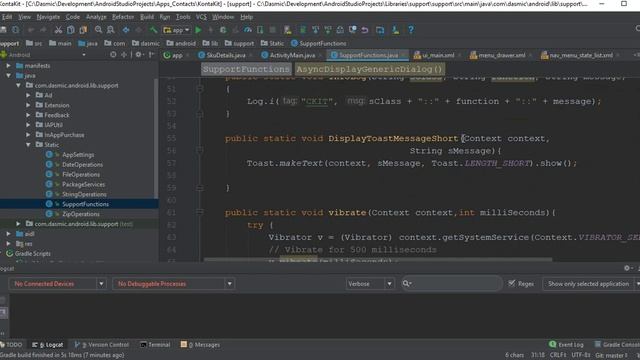Click the Find magnifier icon
Screen dimensions: 640x360
[98, 30]
